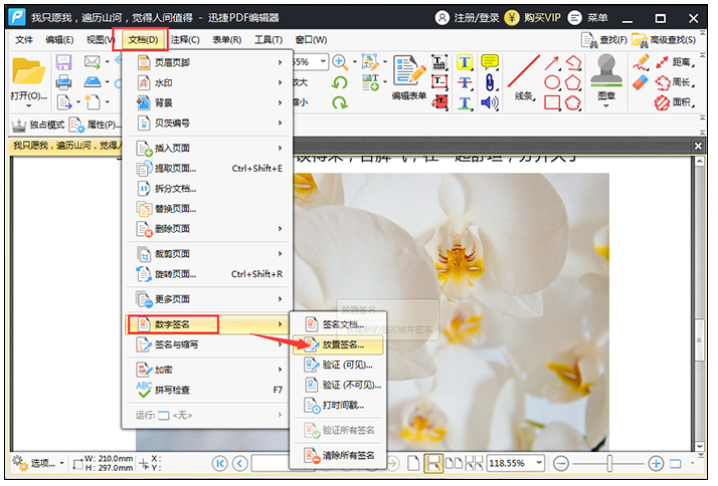Click the 查找(F) button

604,40
